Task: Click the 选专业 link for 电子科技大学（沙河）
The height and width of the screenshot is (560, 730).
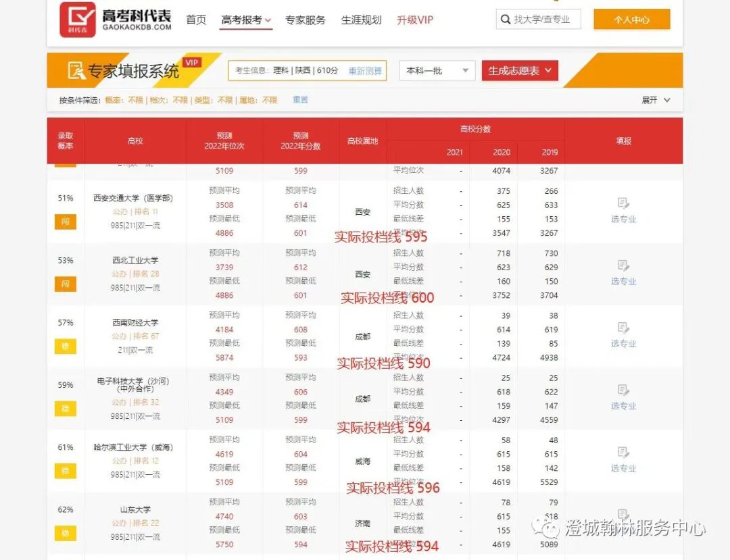Action: [623, 406]
